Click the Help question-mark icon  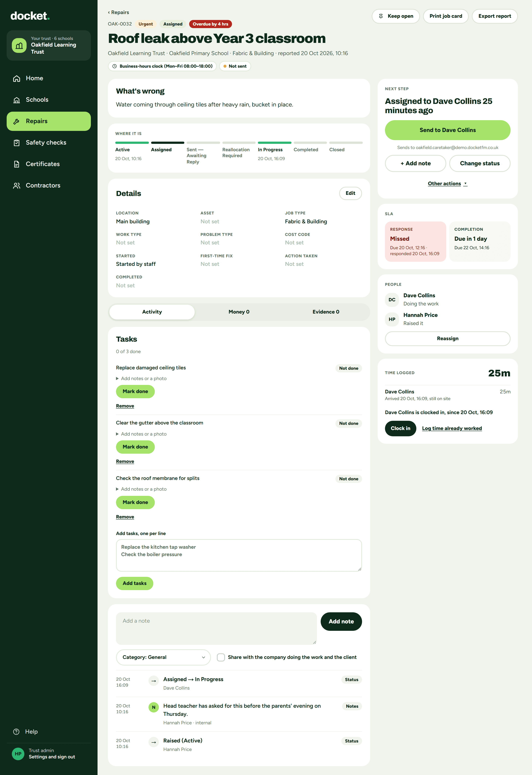16,732
